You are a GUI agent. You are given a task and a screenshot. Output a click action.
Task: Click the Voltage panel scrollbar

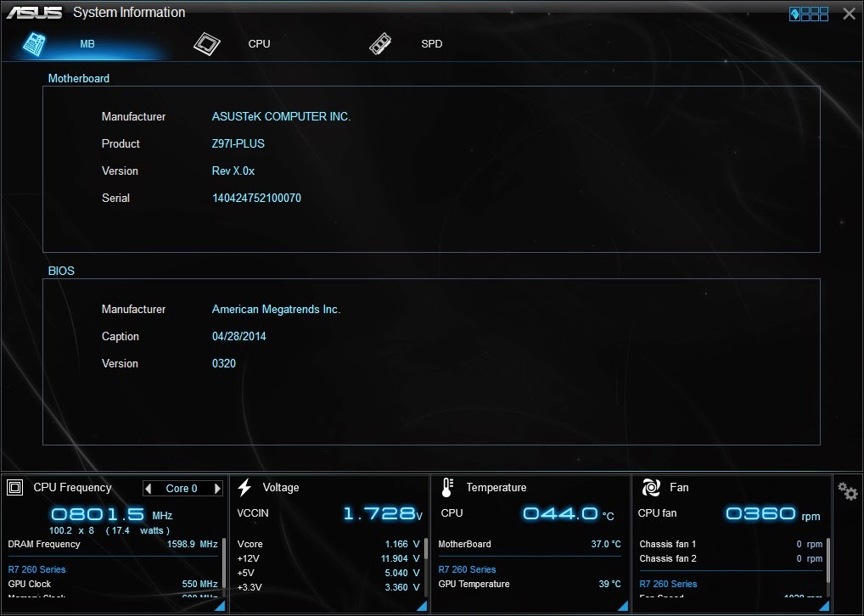(425, 568)
